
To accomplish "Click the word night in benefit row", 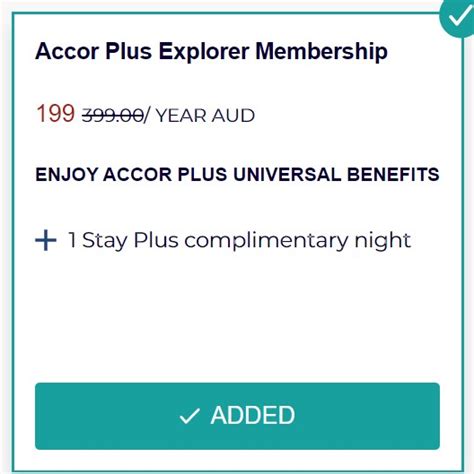I will pyautogui.click(x=382, y=241).
